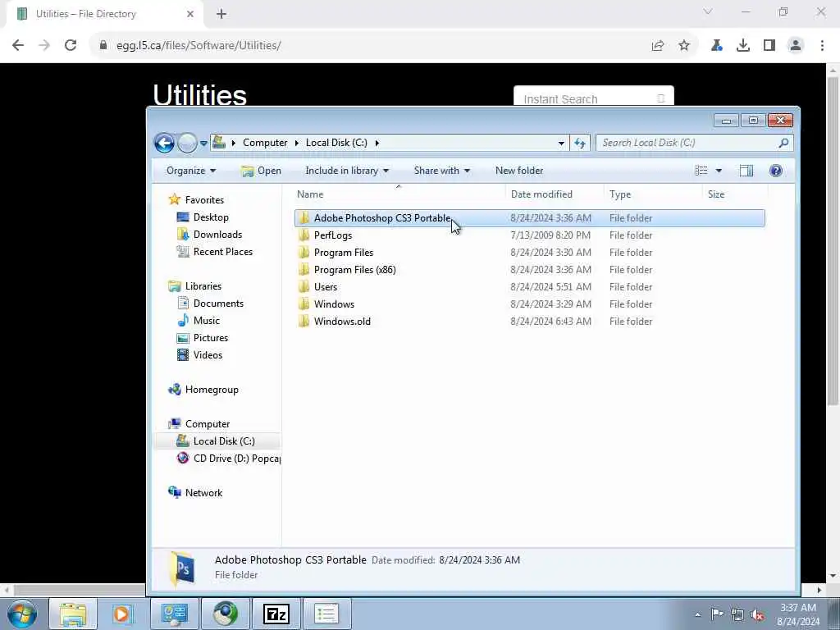Open the Share with menu
This screenshot has height=630, width=840.
442,171
